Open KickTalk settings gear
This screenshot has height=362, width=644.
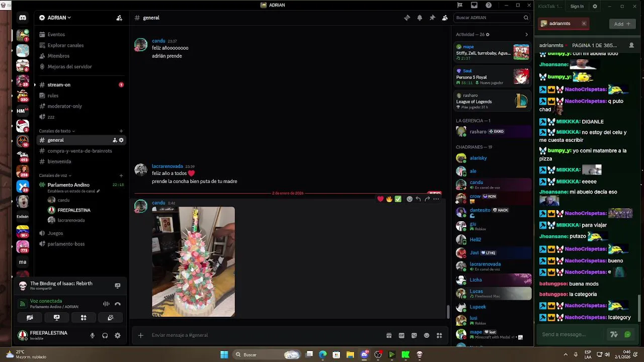[x=595, y=7]
